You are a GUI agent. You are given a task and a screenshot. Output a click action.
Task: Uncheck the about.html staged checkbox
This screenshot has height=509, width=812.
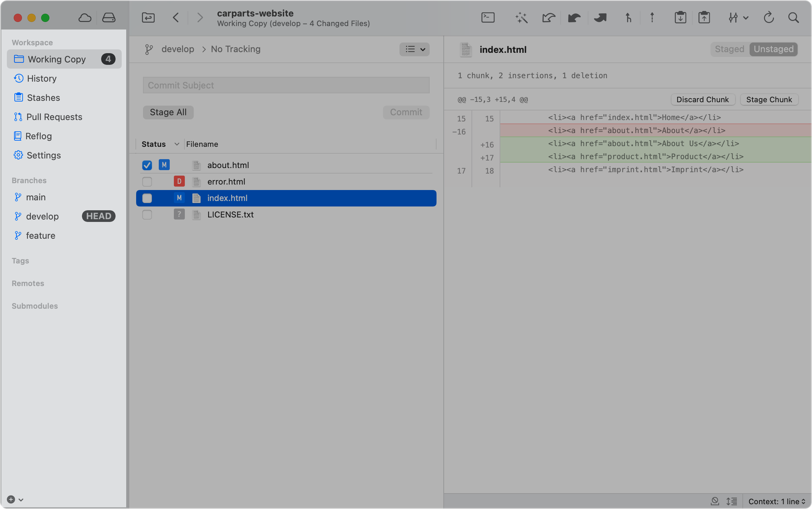147,165
